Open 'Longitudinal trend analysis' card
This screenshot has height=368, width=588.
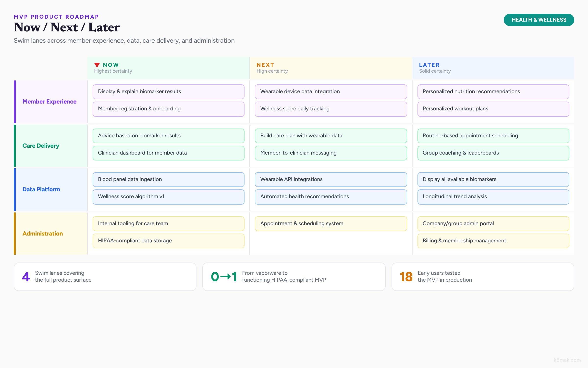point(493,197)
